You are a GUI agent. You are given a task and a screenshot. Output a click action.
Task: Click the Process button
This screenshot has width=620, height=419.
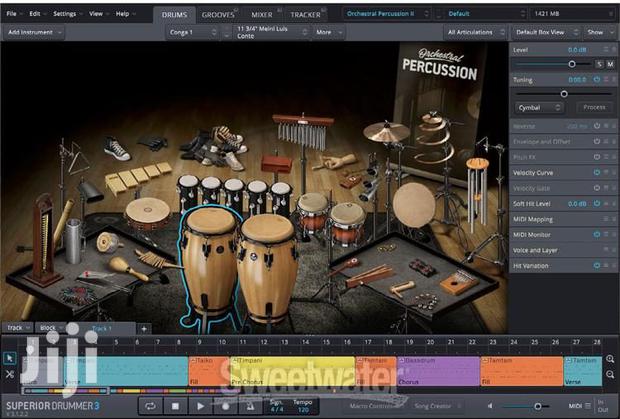(594, 108)
